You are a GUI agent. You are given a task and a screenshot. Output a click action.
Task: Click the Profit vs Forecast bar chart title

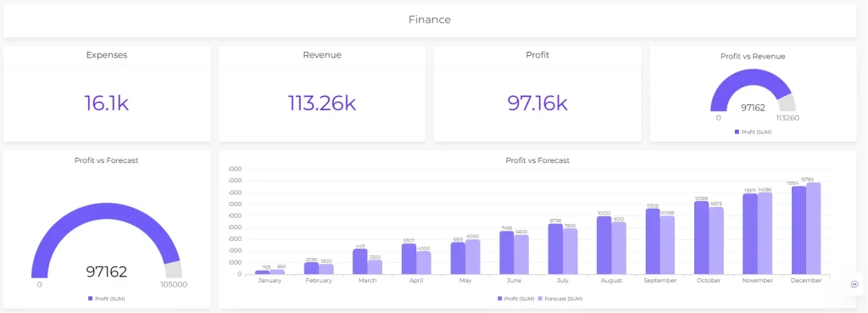[537, 160]
